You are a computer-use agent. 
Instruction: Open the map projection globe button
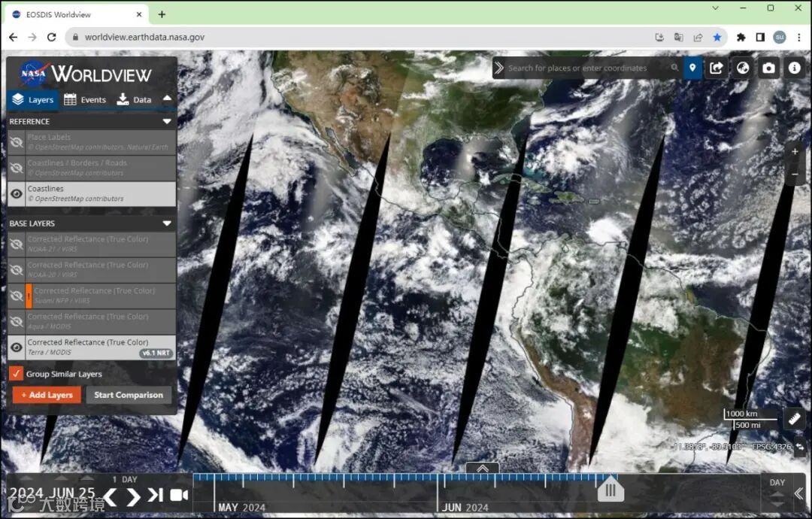[x=743, y=68]
